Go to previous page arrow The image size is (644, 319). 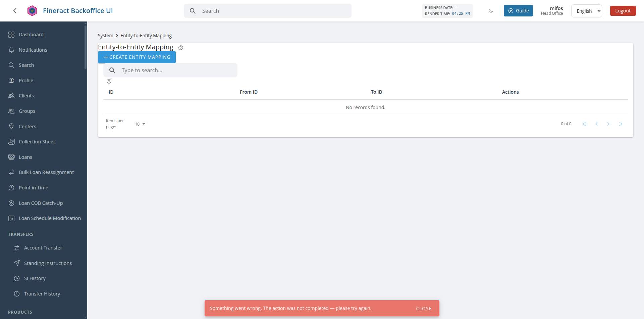tap(596, 124)
